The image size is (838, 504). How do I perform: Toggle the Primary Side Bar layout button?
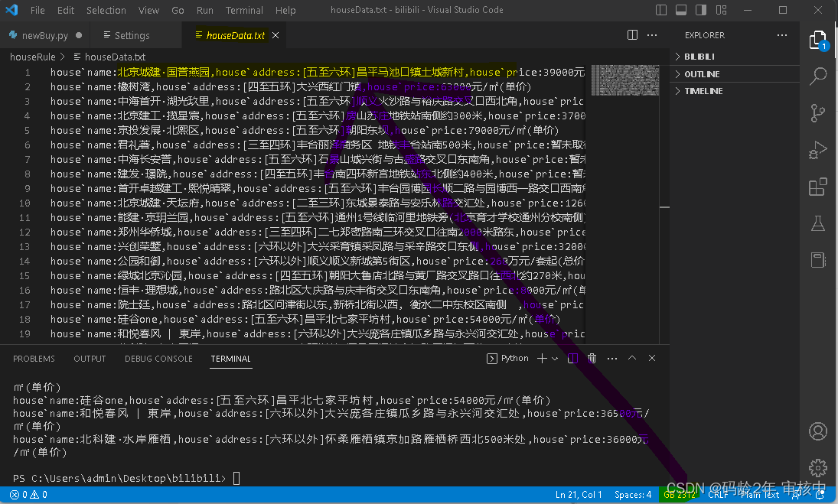tap(661, 10)
